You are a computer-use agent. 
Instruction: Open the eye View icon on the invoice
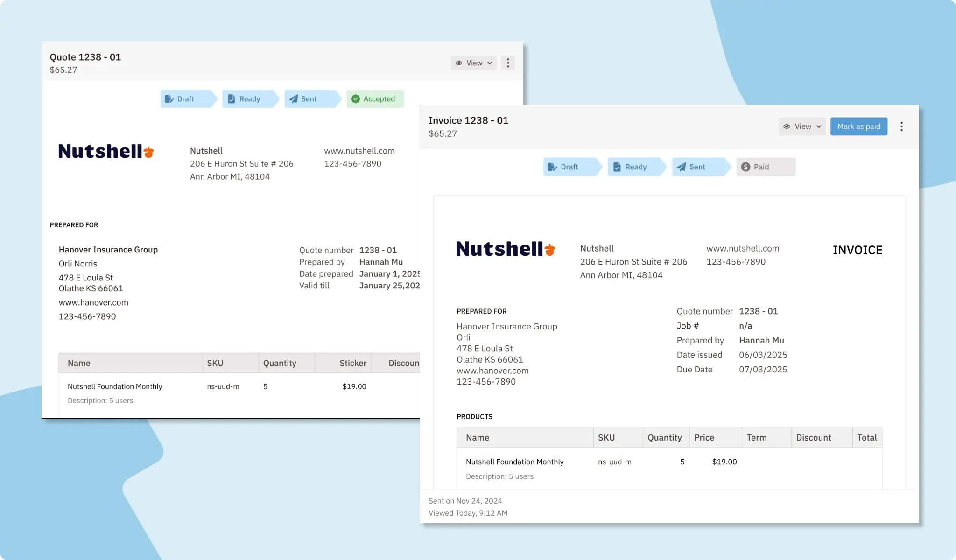click(787, 126)
